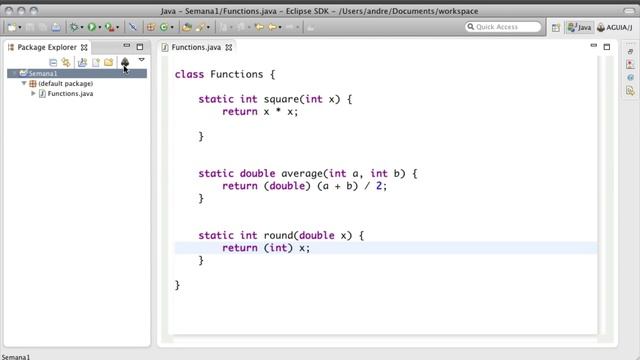Click the Run External Tools icon
Screen dimensions: 640x360
[109, 27]
